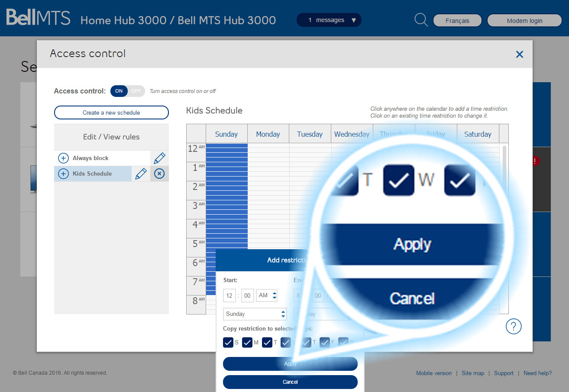Image resolution: width=569 pixels, height=392 pixels.
Task: Click the Edit / View rules heading
Action: [111, 137]
